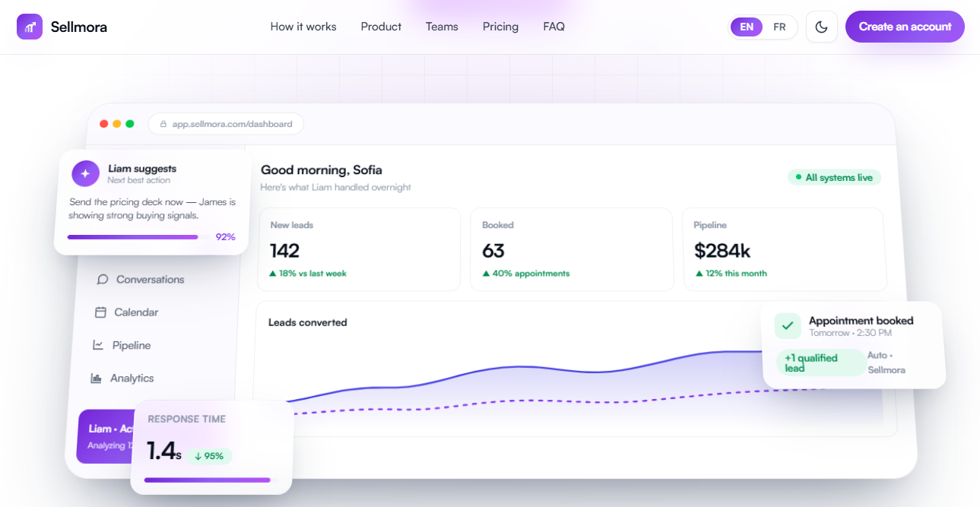Click the Analytics bar chart icon
The height and width of the screenshot is (507, 980).
pos(97,378)
